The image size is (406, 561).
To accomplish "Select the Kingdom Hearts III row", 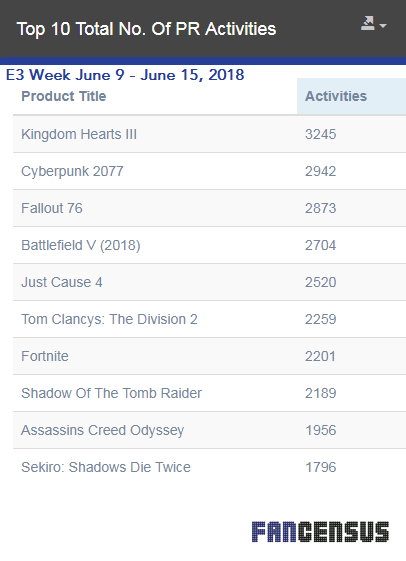I will pos(210,134).
